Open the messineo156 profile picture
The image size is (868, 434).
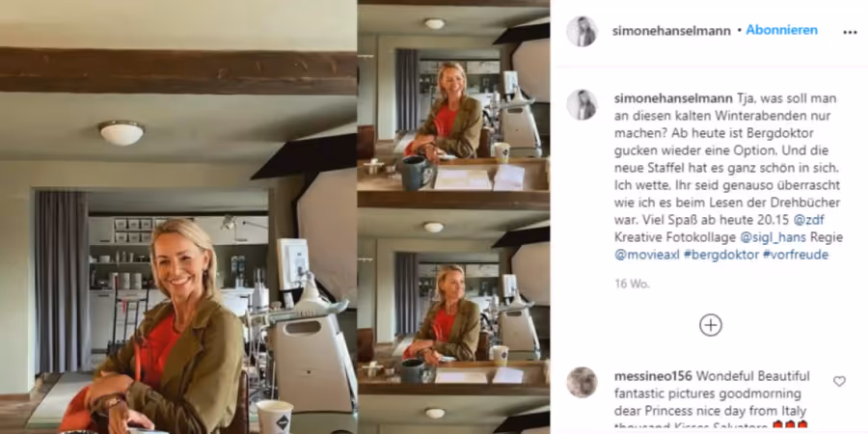click(x=582, y=382)
